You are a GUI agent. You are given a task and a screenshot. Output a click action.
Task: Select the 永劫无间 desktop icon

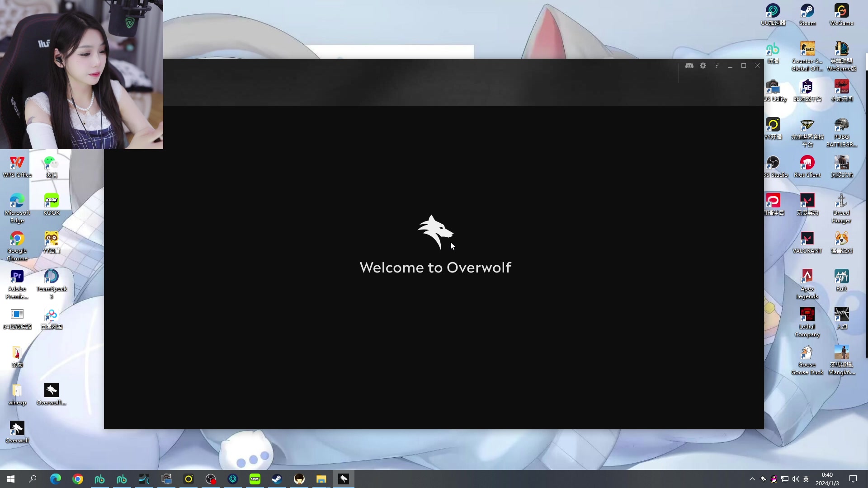coord(842,90)
